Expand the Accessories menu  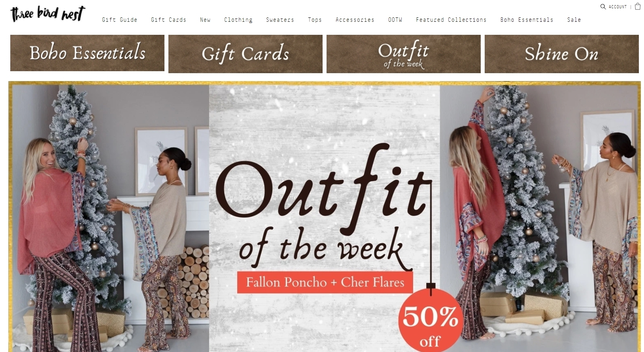(x=355, y=20)
